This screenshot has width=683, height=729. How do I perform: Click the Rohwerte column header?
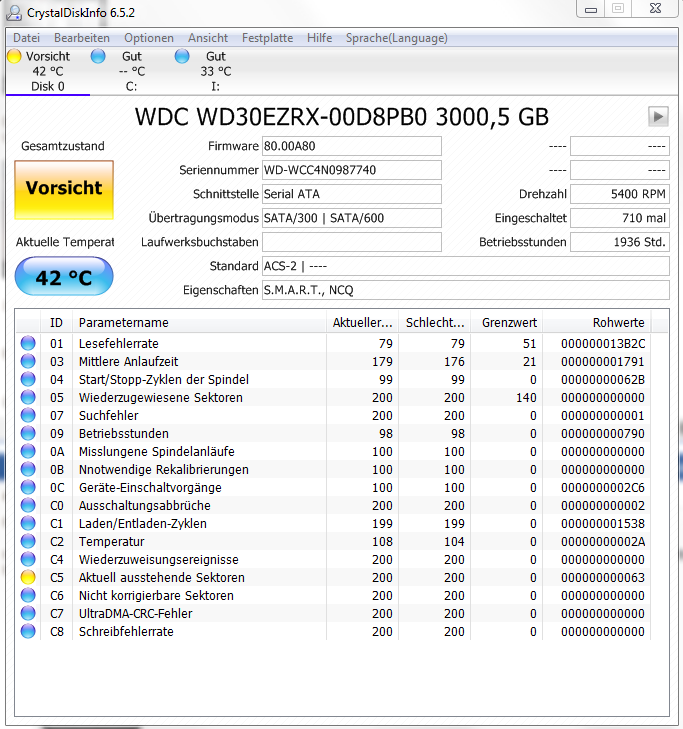point(597,323)
